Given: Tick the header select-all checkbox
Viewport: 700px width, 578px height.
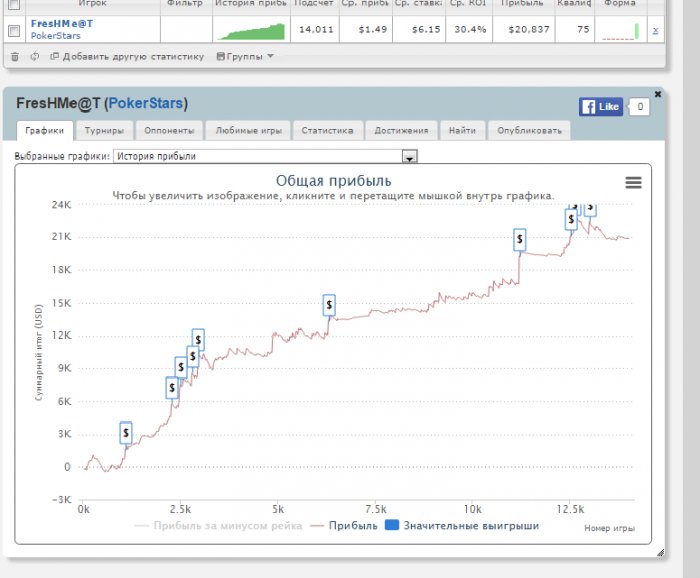Looking at the screenshot, I should [x=14, y=4].
